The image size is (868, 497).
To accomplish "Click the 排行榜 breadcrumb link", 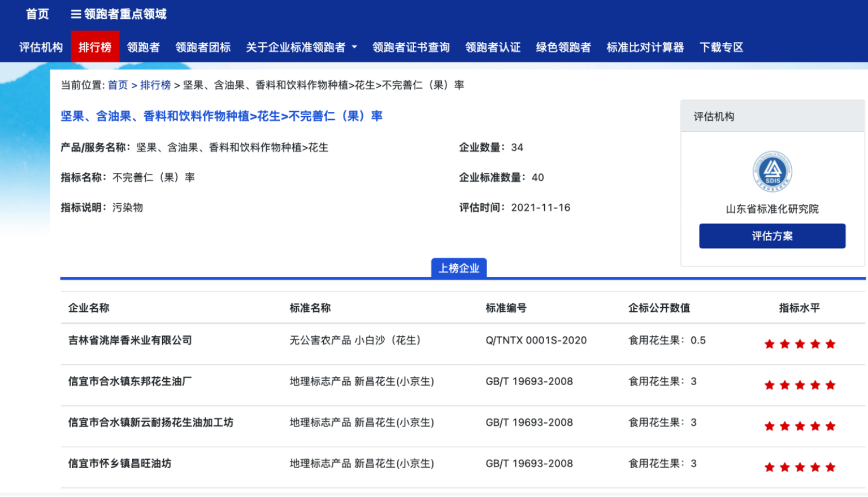I will [x=155, y=85].
